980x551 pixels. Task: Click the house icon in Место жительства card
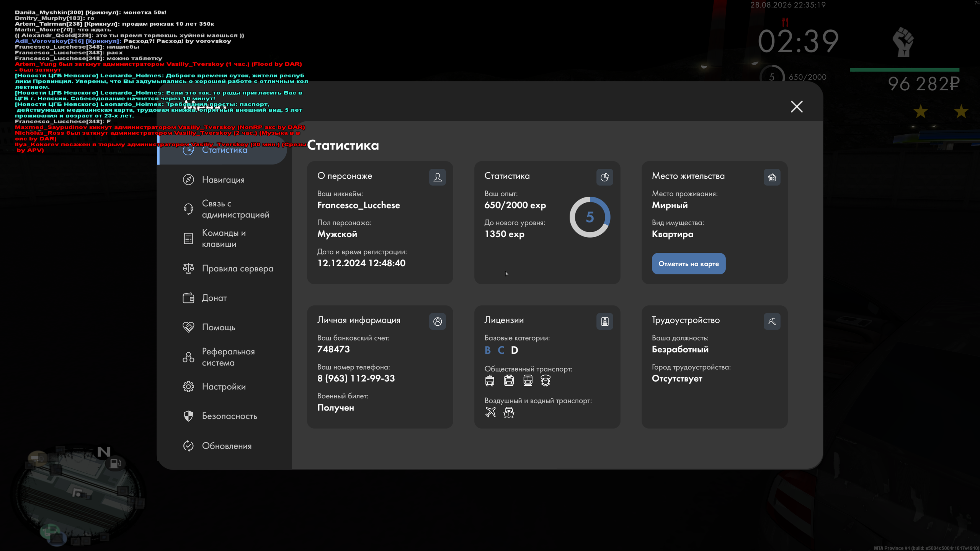click(x=772, y=177)
